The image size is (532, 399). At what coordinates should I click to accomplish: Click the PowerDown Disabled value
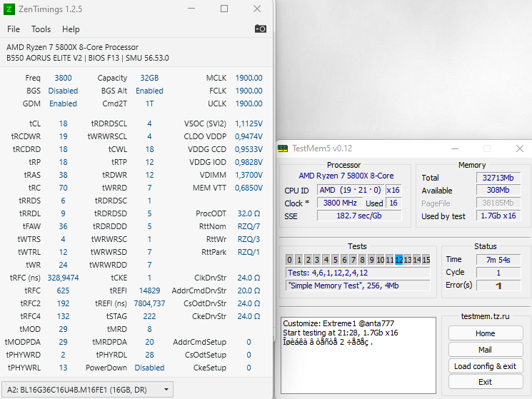150,368
